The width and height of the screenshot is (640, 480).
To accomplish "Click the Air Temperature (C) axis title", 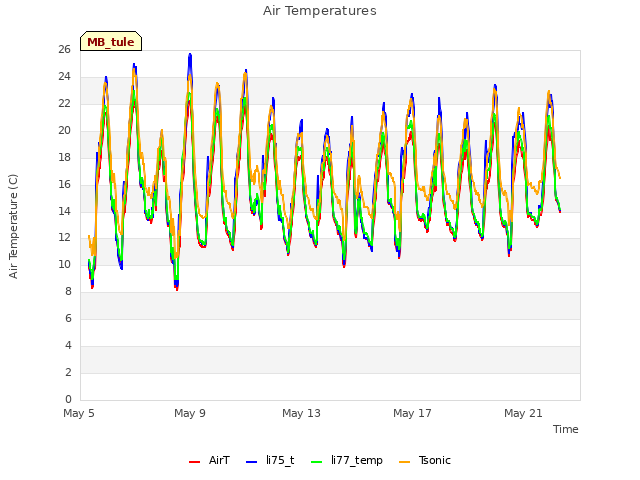I will pyautogui.click(x=13, y=226).
